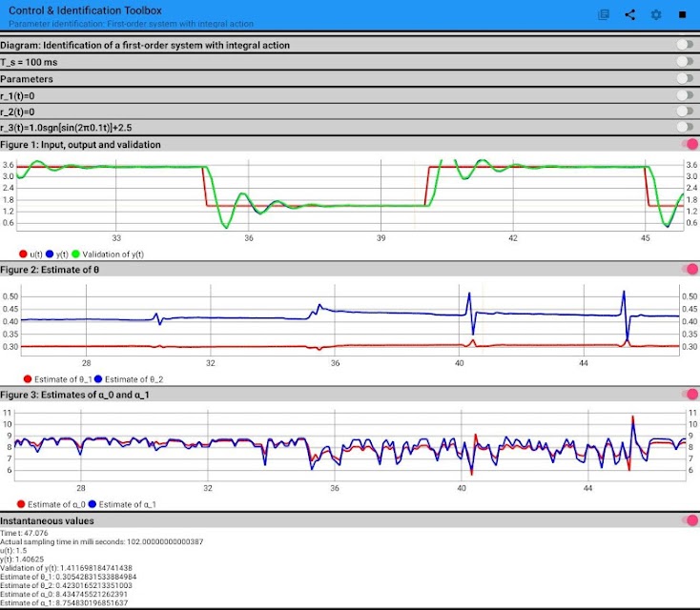The height and width of the screenshot is (610, 700).
Task: Click the blue Estimate of α_1 legend dot
Action: pyautogui.click(x=93, y=504)
